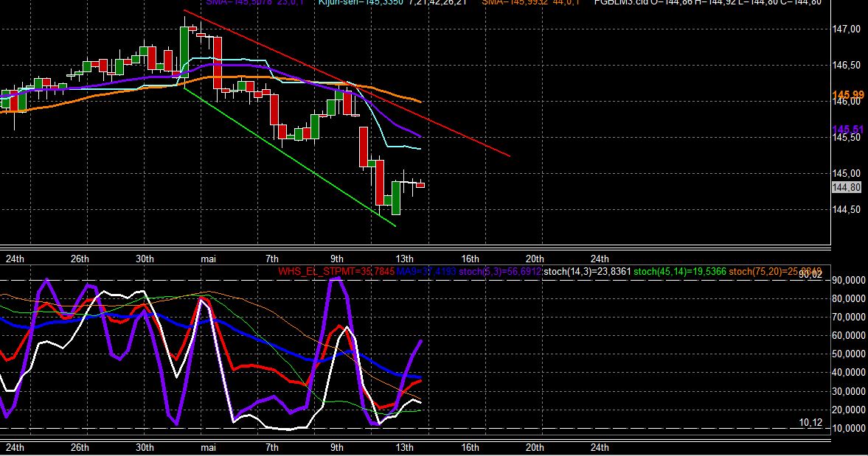Click the 80,0000 oscillator scale label
The width and height of the screenshot is (868, 456).
coord(849,299)
